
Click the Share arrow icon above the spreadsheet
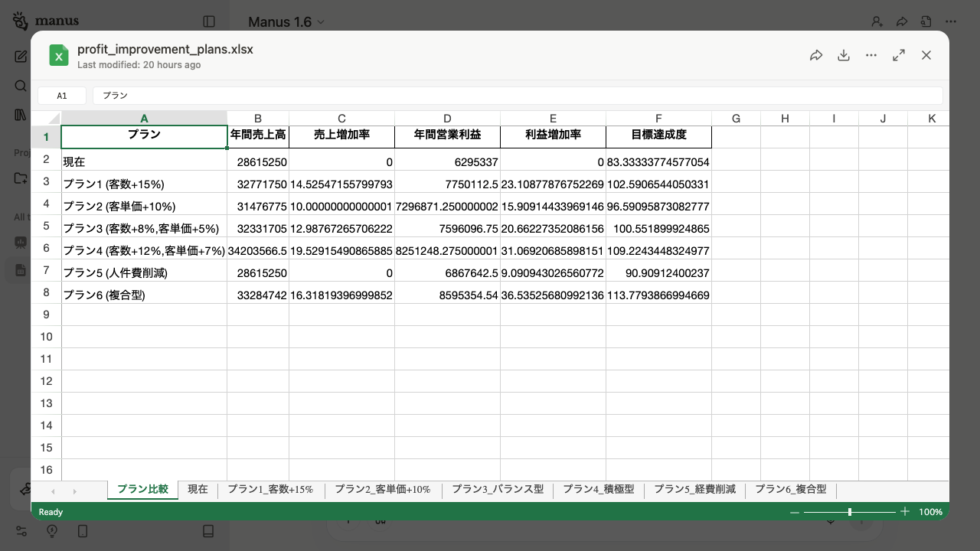[816, 55]
